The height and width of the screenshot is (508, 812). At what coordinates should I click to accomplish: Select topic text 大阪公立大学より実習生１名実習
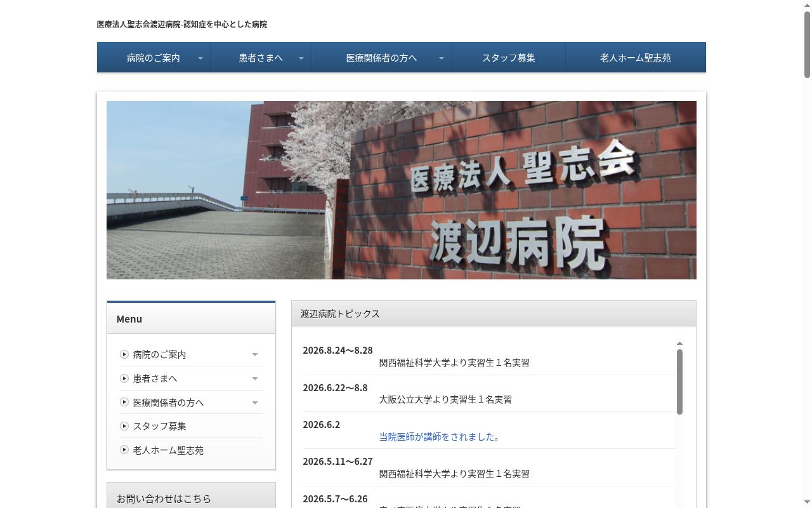(x=445, y=399)
